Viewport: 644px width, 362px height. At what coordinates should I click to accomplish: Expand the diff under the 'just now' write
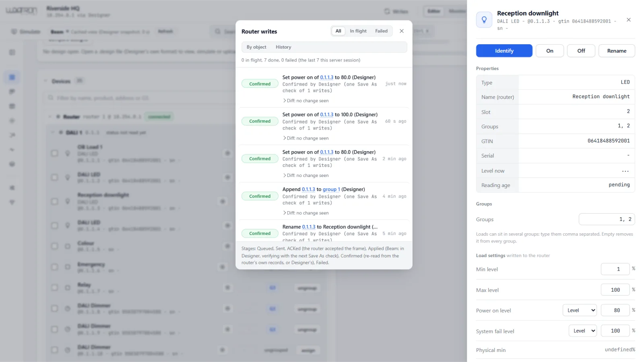point(306,101)
